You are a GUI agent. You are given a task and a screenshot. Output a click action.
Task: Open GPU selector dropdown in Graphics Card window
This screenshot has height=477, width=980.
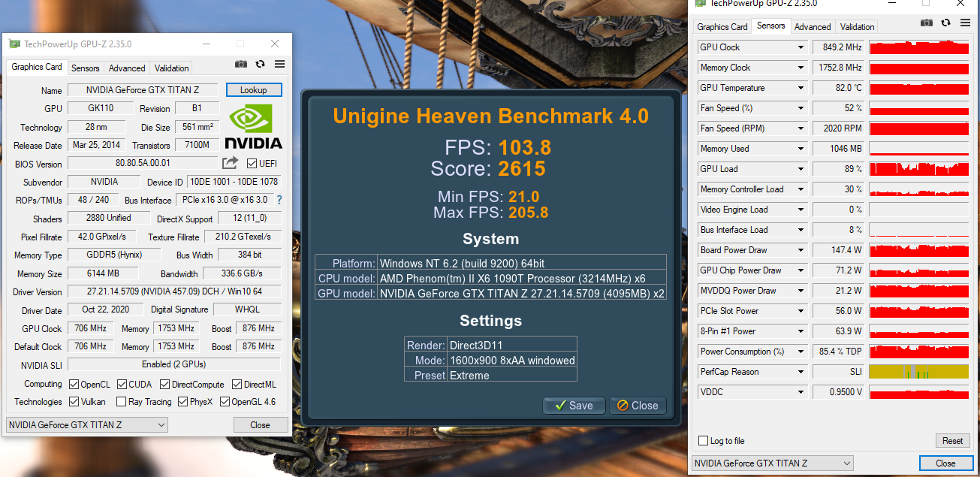click(x=87, y=425)
